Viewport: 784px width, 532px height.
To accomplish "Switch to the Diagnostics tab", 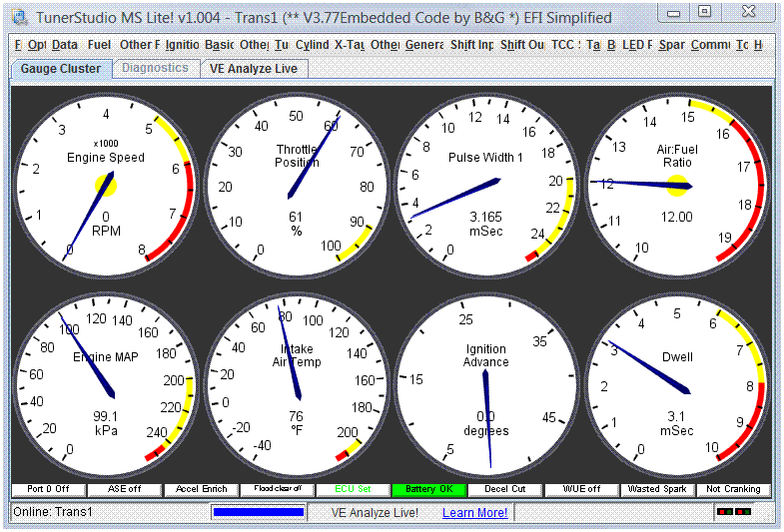I will [155, 68].
